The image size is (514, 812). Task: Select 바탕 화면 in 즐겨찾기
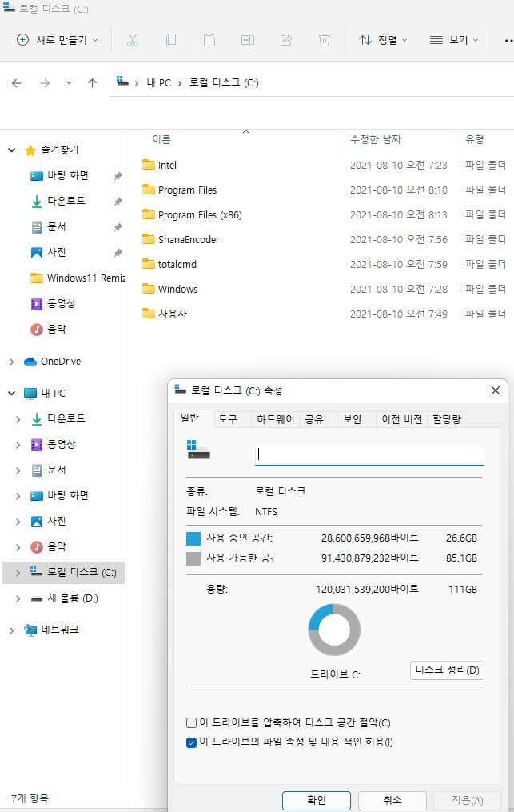[x=67, y=175]
